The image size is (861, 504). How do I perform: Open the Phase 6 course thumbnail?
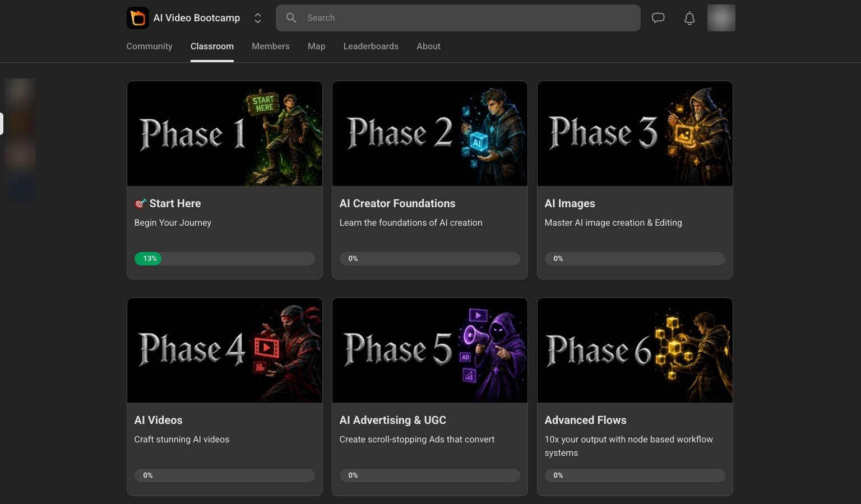[x=635, y=351]
